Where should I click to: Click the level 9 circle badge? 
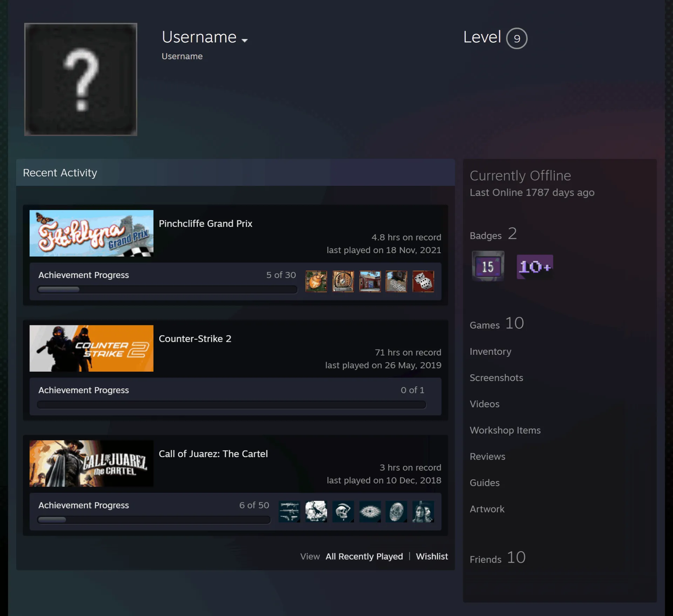517,38
